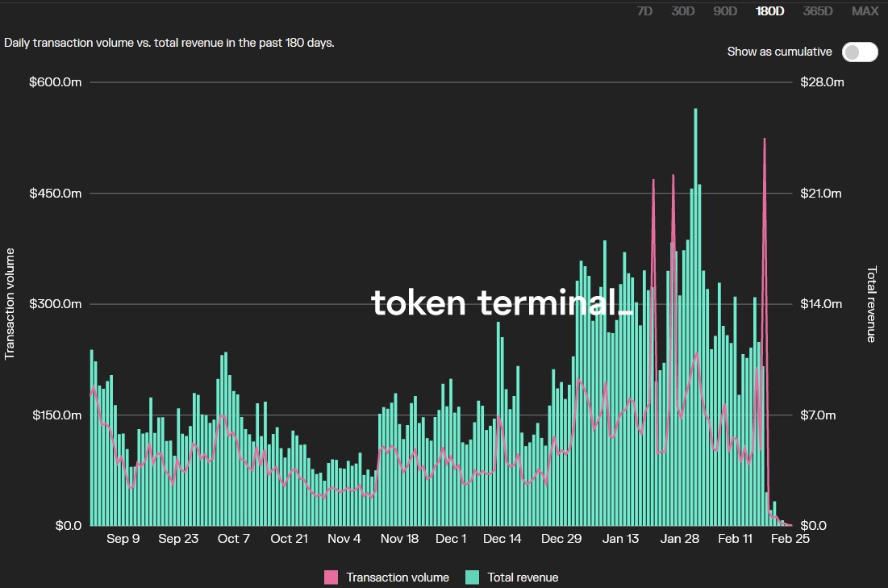Hide the Transaction volume series via legend label
The width and height of the screenshot is (888, 588).
tap(398, 577)
